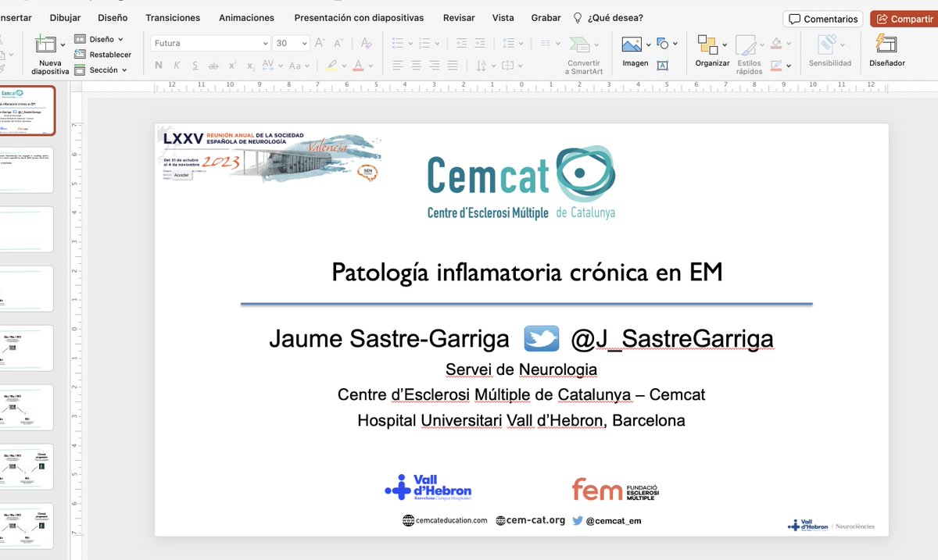Click the add or remove columns icon
This screenshot has width=938, height=560.
tap(546, 44)
